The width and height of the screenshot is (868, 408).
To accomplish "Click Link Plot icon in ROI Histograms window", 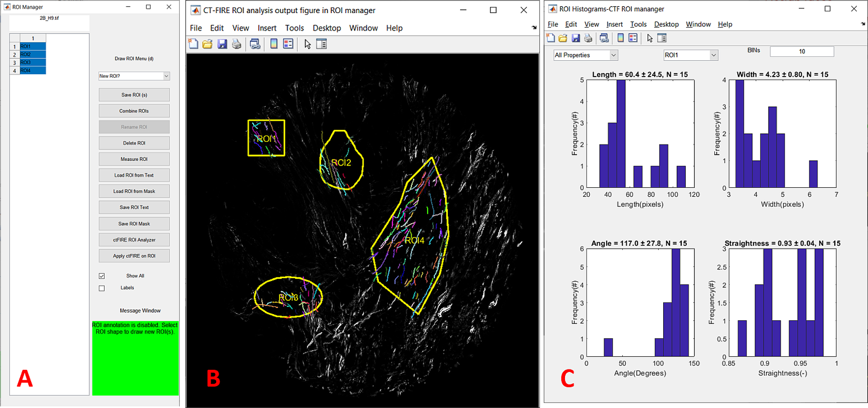I will pos(604,38).
